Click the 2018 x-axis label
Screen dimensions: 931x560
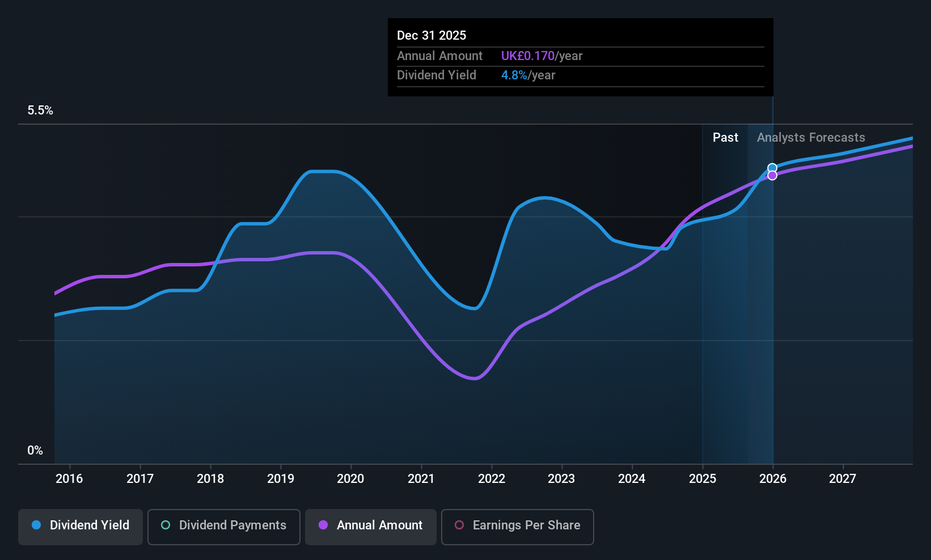click(210, 479)
